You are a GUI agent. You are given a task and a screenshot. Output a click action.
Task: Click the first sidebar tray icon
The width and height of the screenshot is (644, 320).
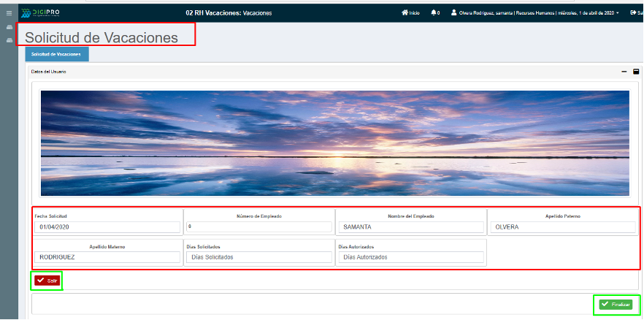pos(9,28)
